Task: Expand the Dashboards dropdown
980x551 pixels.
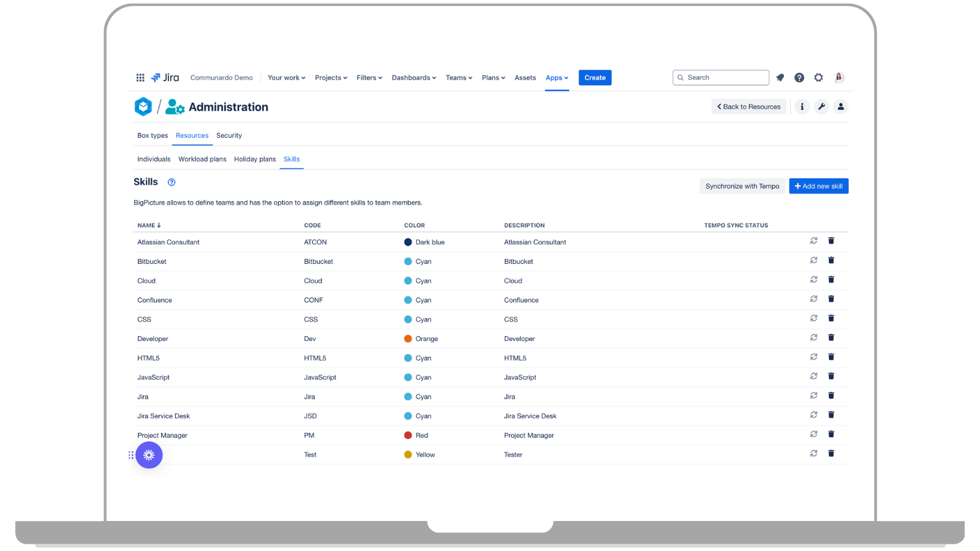Action: 414,78
